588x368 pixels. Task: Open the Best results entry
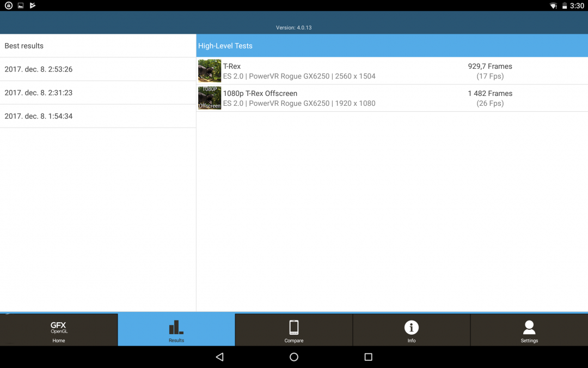coord(98,46)
